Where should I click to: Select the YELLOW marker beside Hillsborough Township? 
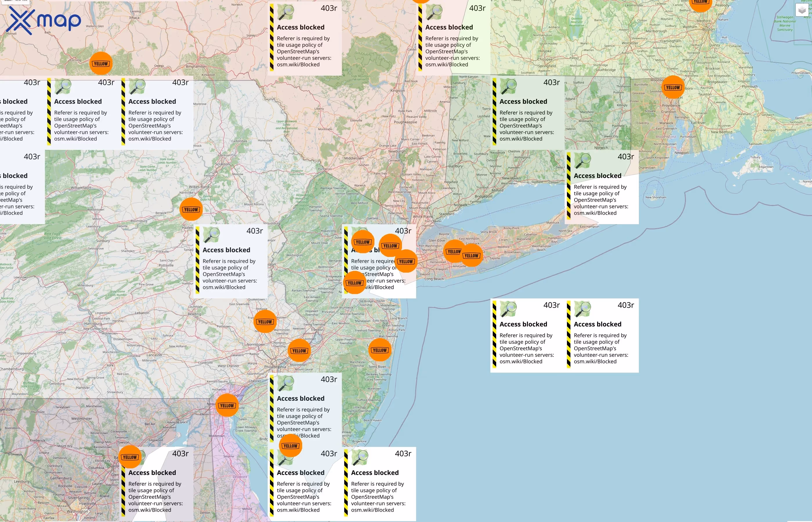(x=355, y=283)
